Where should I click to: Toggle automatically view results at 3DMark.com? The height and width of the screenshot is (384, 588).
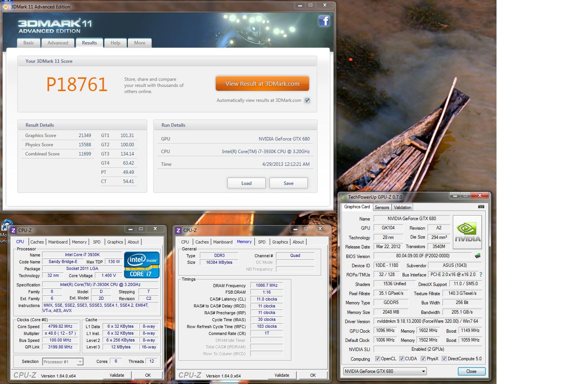click(x=307, y=100)
